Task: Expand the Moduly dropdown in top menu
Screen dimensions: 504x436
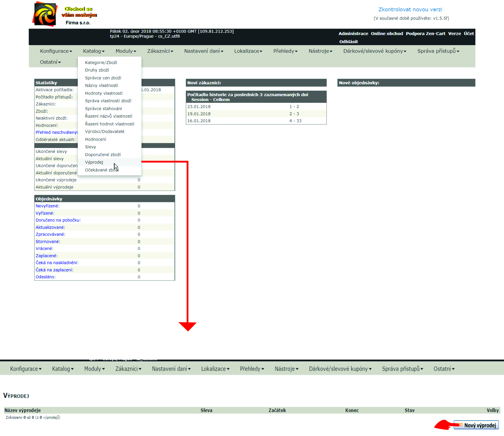Action: tap(126, 51)
